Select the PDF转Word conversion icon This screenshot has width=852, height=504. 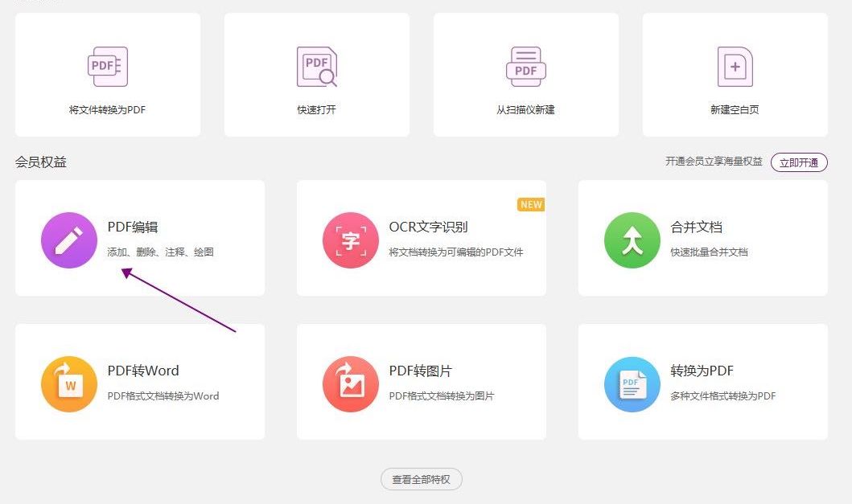coord(68,383)
